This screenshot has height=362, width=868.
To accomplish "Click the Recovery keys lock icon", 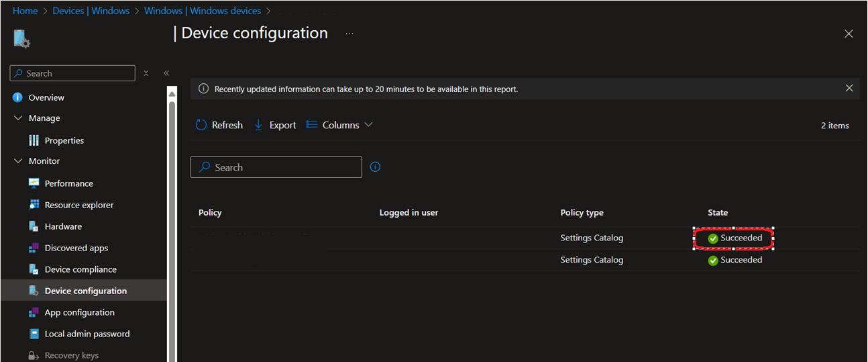I will (x=34, y=355).
